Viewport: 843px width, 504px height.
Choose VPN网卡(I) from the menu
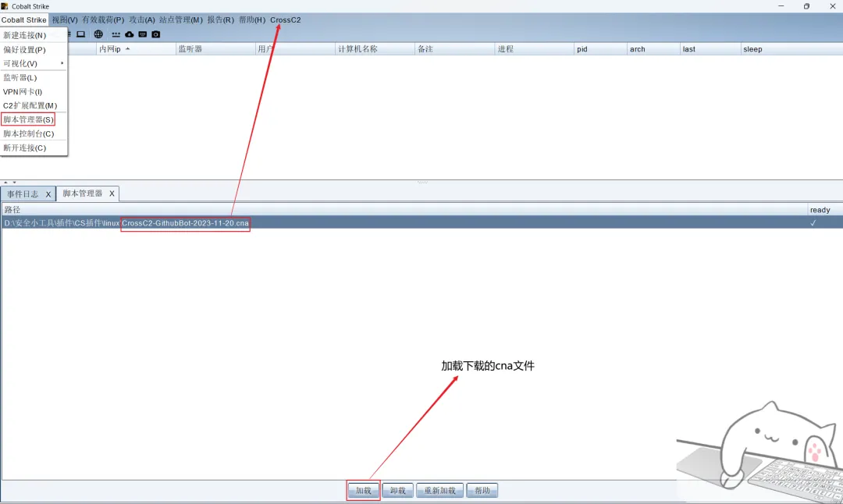(34, 92)
